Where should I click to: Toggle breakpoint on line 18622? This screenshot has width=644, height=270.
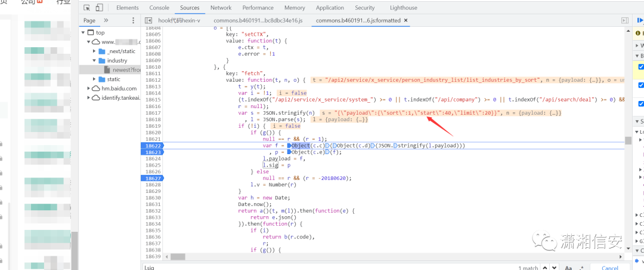153,146
